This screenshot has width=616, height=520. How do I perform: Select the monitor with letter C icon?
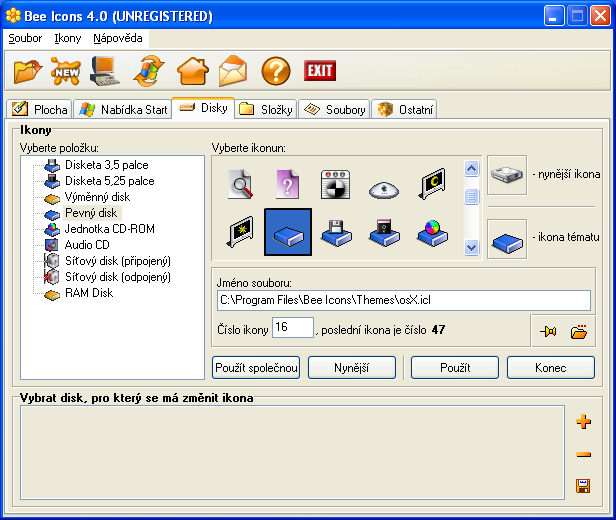click(432, 184)
